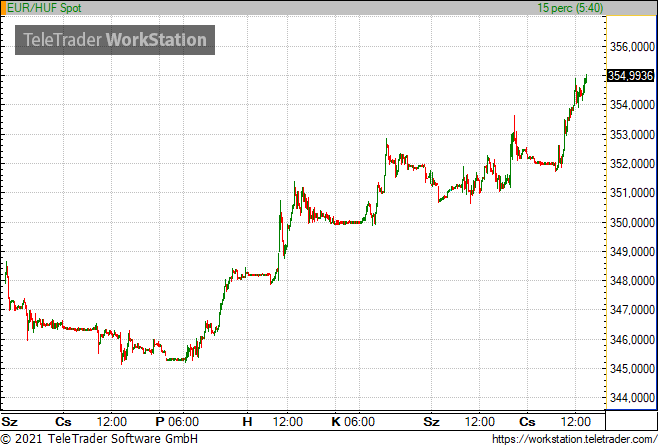Screen dimensions: 658x448
Task: Click the 348,0000 price axis label
Action: [632, 281]
